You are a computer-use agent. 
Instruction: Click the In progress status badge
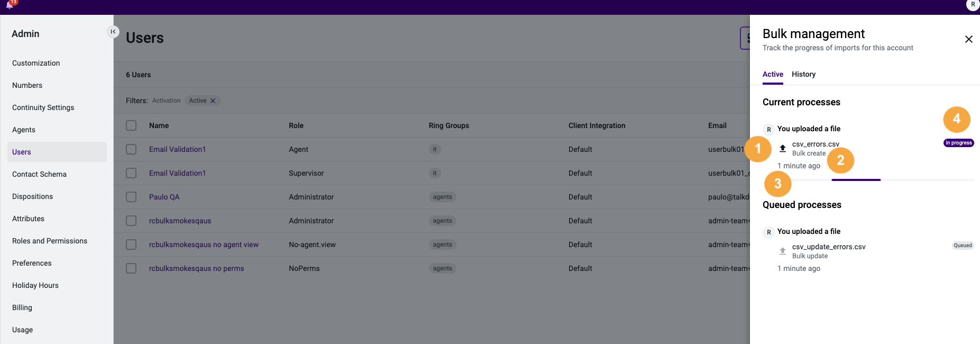958,142
